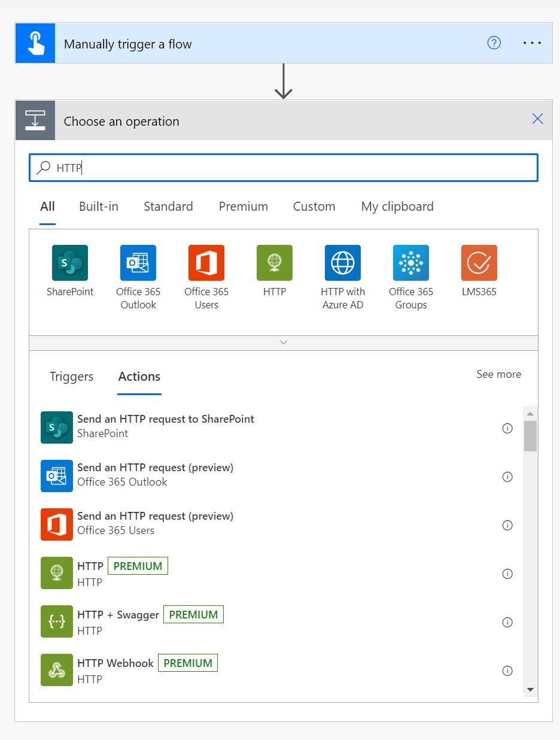Click the Manually trigger a flow title
The height and width of the screenshot is (740, 560).
tap(128, 44)
